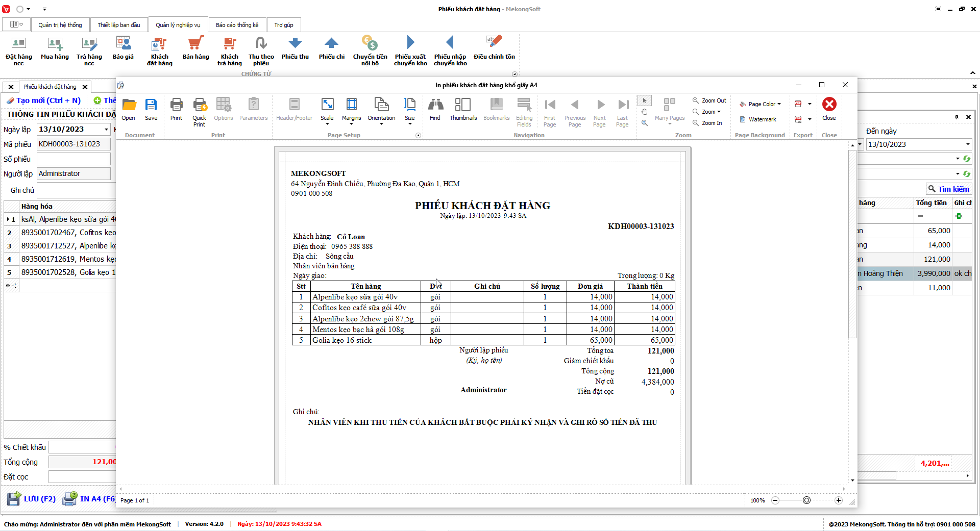980x531 pixels.
Task: Switch to Thiết lập ban đầu tab
Action: pos(119,25)
